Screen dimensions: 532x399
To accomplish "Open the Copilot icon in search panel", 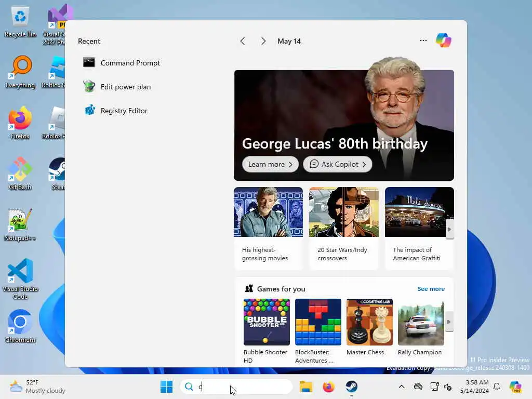I will [x=444, y=41].
